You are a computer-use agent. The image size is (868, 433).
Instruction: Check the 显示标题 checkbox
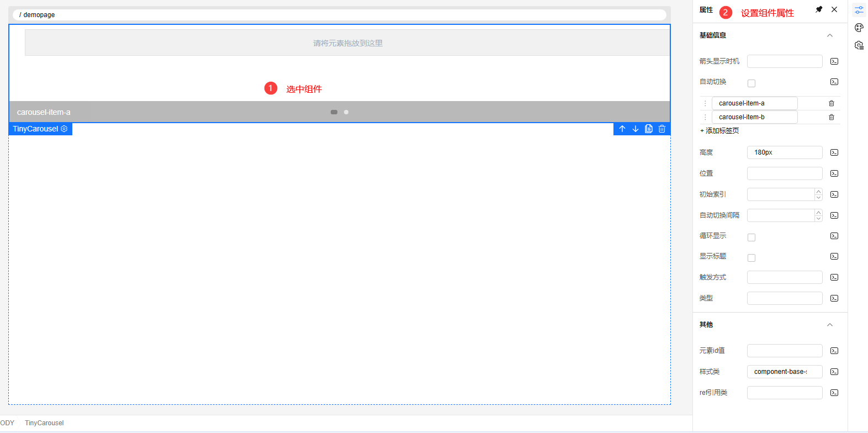click(x=751, y=258)
